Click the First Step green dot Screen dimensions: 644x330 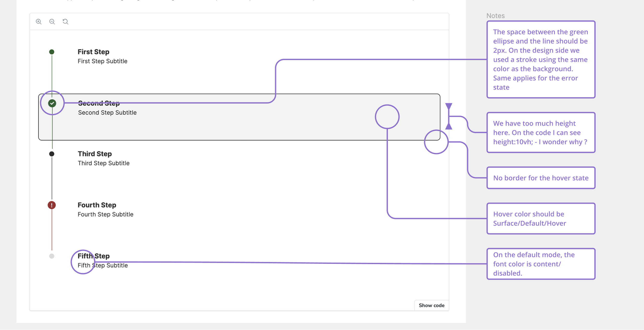[52, 52]
